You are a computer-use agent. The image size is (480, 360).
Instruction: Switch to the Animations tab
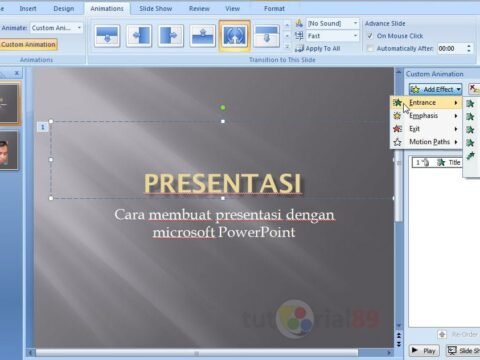(107, 9)
